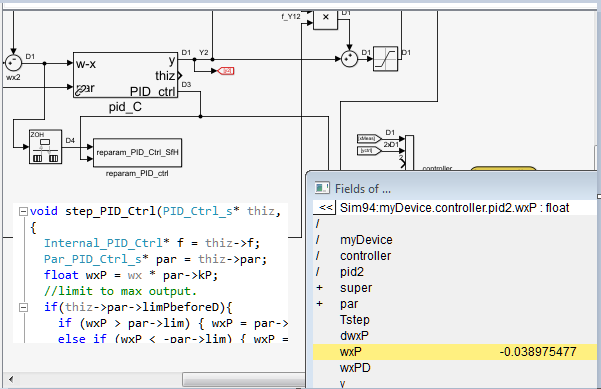Image resolution: width=601 pixels, height=389 pixels.
Task: Collapse the if limPbeforeD code block
Action: coord(23,307)
